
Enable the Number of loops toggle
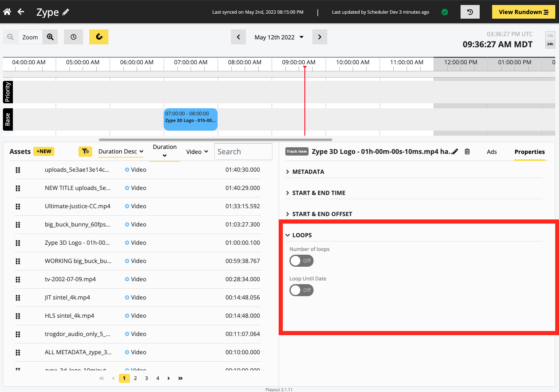tap(302, 261)
